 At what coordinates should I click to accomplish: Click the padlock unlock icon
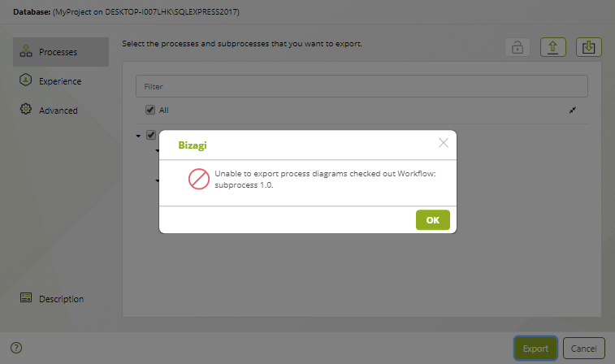[x=518, y=47]
